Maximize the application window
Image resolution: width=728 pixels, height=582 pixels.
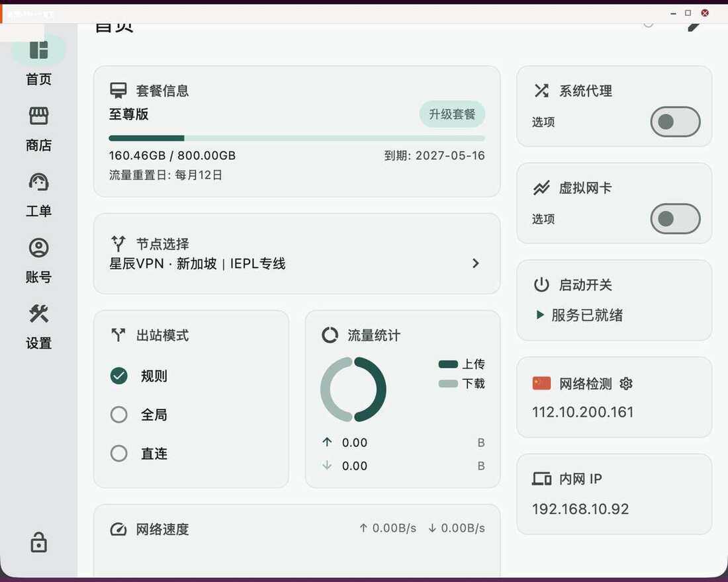coord(688,13)
